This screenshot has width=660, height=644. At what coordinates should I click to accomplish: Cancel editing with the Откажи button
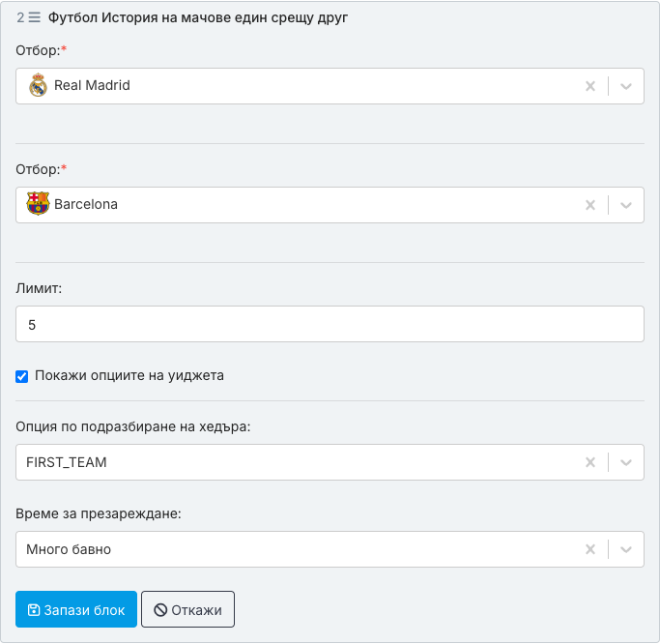[187, 609]
